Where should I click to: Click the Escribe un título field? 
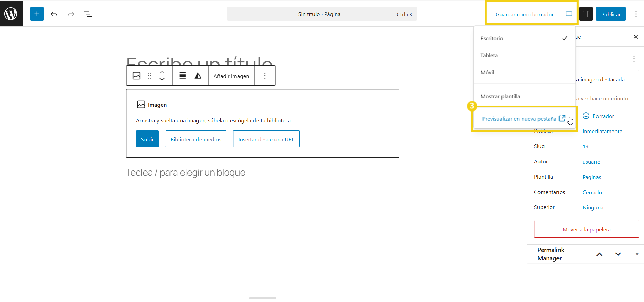coord(199,61)
